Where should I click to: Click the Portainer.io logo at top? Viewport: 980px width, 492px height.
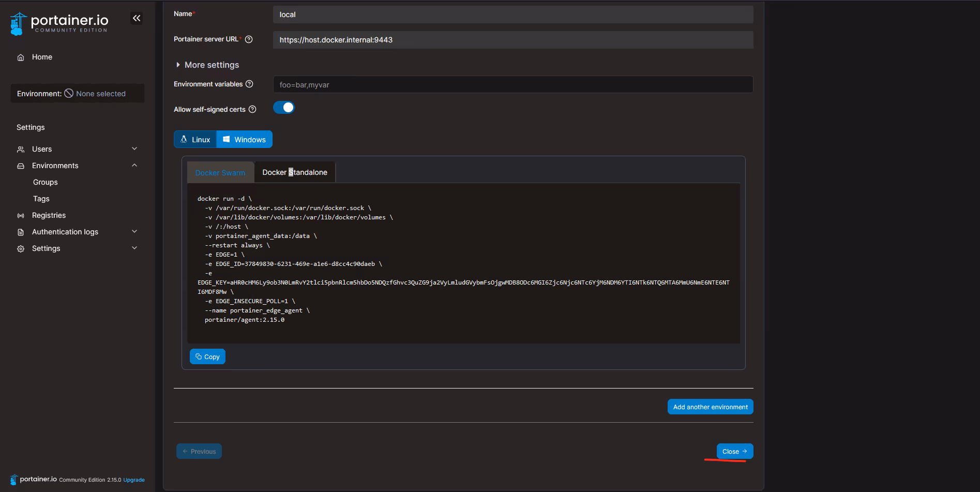pos(59,24)
